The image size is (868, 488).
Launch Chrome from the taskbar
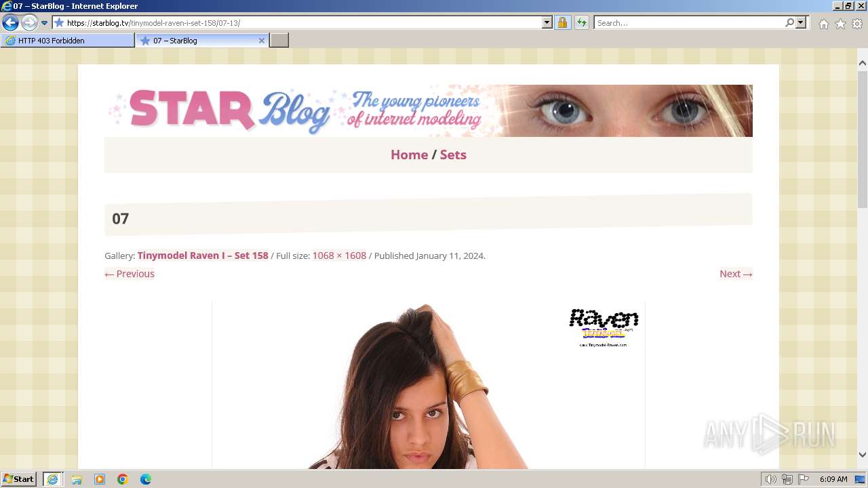pyautogui.click(x=123, y=479)
